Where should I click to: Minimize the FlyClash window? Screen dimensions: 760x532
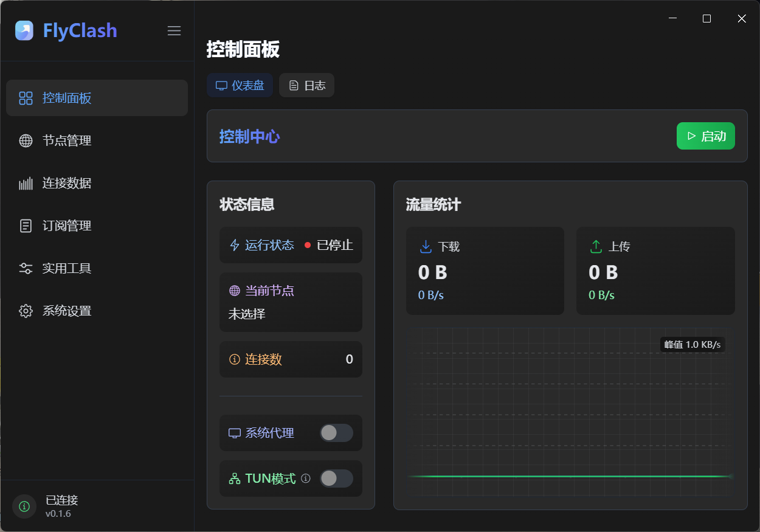click(672, 19)
